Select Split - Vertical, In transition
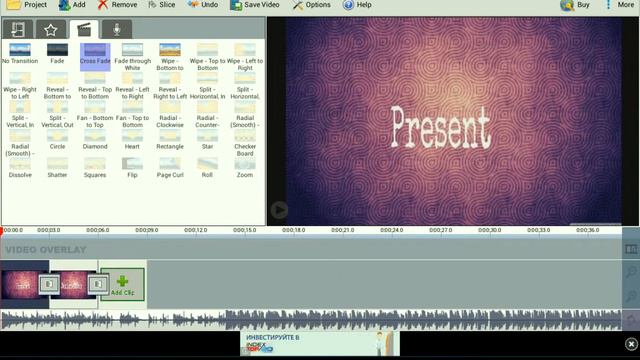The width and height of the screenshot is (640, 360). [x=20, y=114]
